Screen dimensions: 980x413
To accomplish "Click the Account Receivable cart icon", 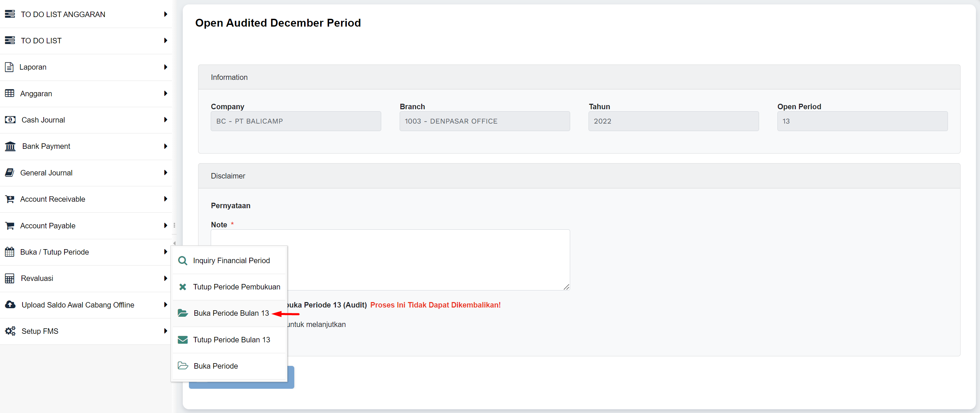I will (x=10, y=199).
